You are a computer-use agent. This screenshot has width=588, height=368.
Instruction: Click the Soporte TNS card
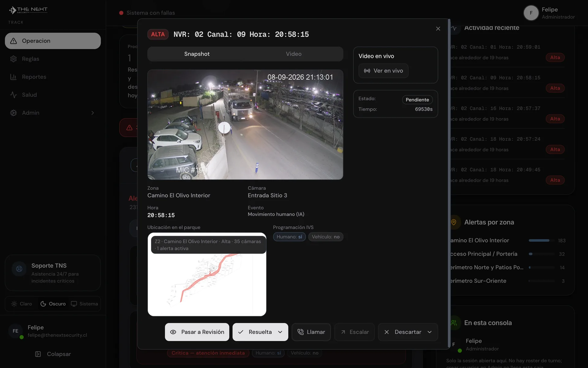coord(53,273)
